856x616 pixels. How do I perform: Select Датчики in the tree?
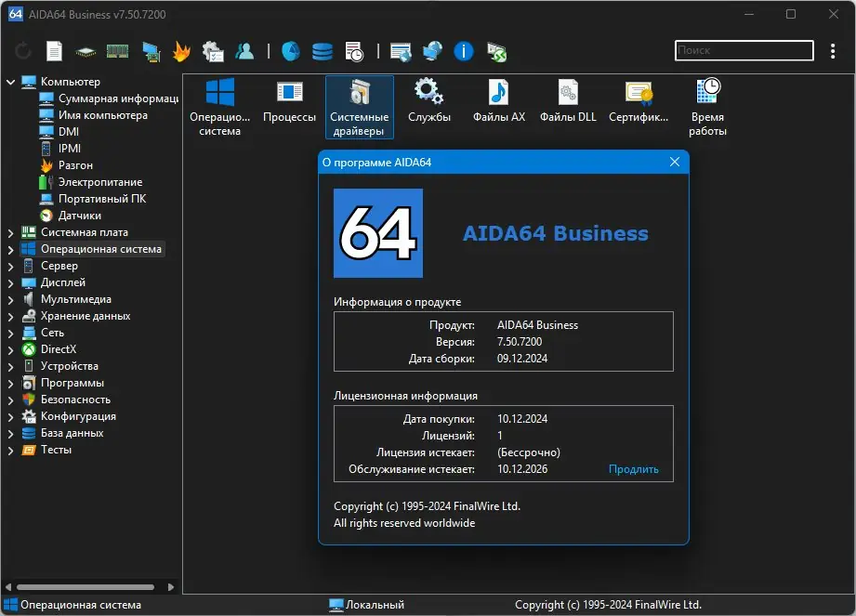tap(79, 216)
